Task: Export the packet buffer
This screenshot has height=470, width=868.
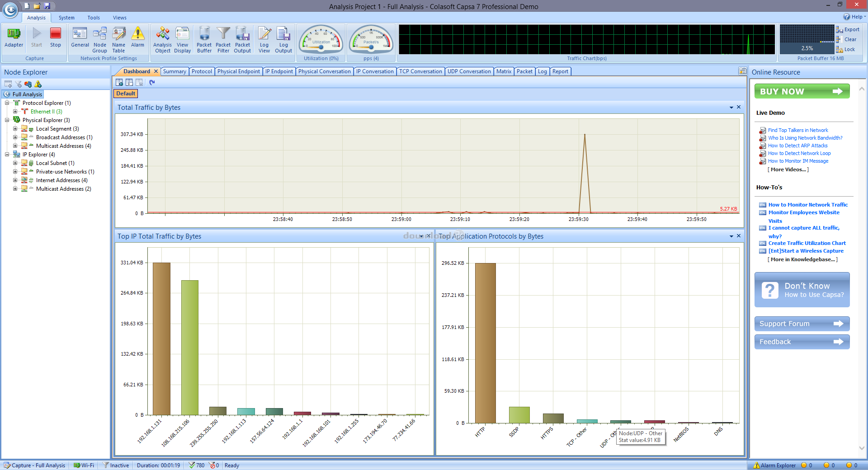Action: point(848,29)
